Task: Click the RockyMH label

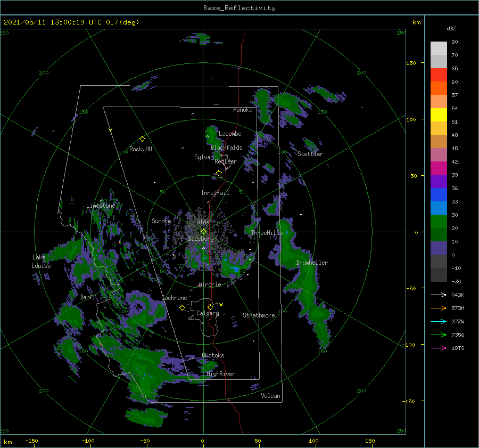Action: coord(141,149)
